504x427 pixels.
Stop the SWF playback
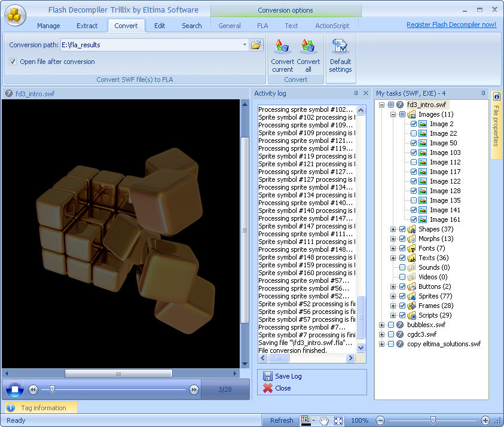[x=15, y=389]
